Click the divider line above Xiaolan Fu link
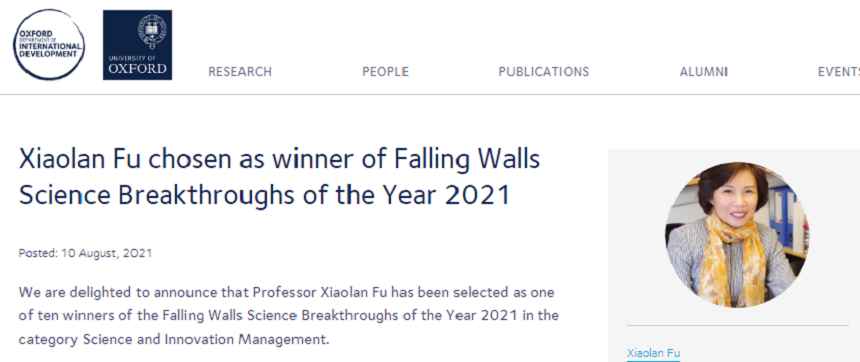The image size is (860, 362). click(x=738, y=325)
